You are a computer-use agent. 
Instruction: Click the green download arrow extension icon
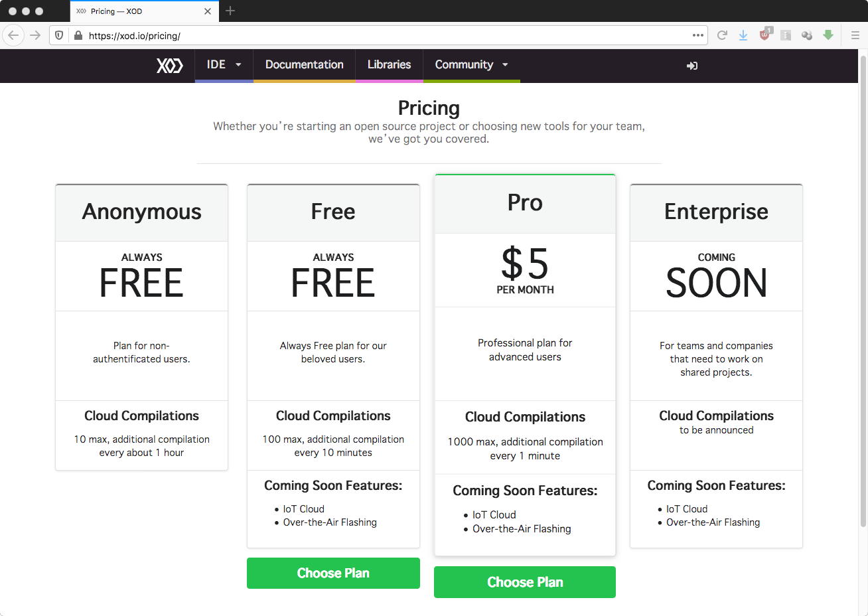(x=828, y=35)
